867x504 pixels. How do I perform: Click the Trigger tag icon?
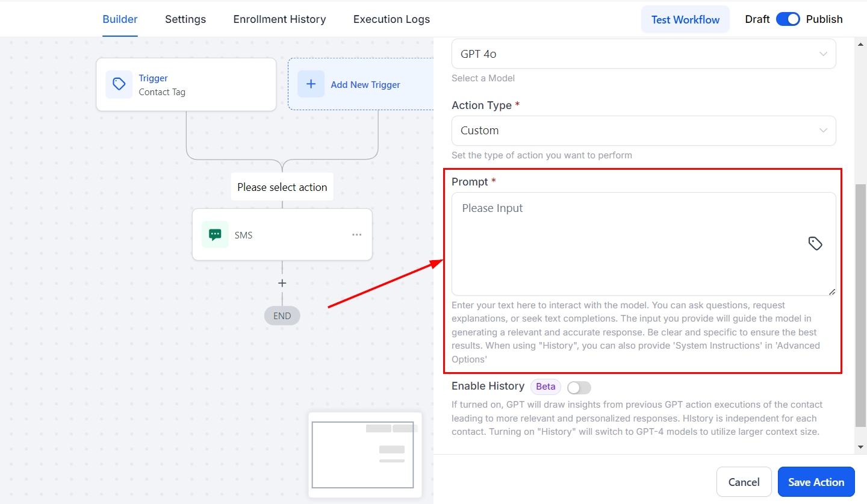pyautogui.click(x=119, y=84)
